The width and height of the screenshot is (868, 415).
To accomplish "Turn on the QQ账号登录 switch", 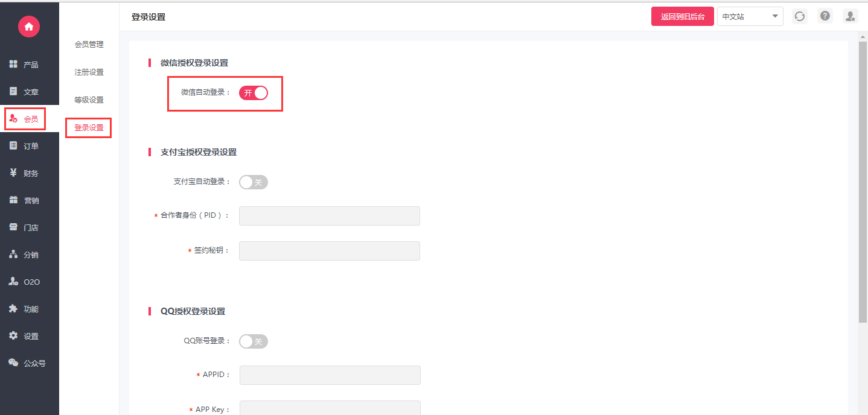I will (x=254, y=341).
